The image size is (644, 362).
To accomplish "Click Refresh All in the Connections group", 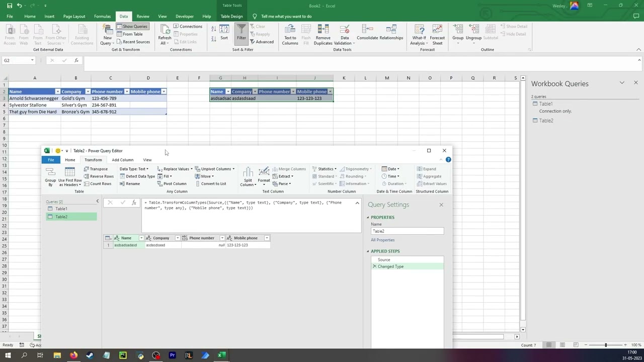I will [165, 35].
